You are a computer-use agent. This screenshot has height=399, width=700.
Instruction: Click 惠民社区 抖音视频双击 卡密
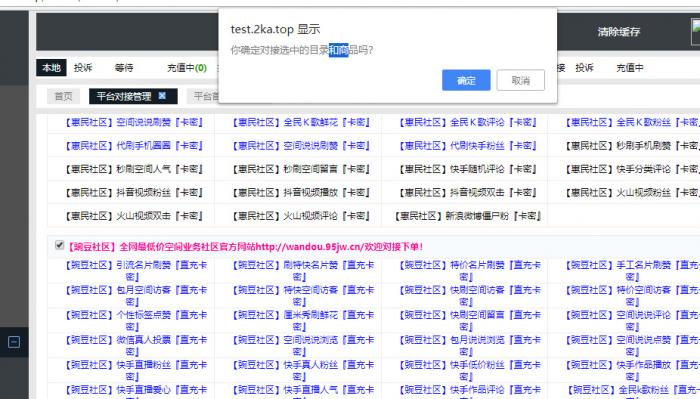(x=468, y=193)
